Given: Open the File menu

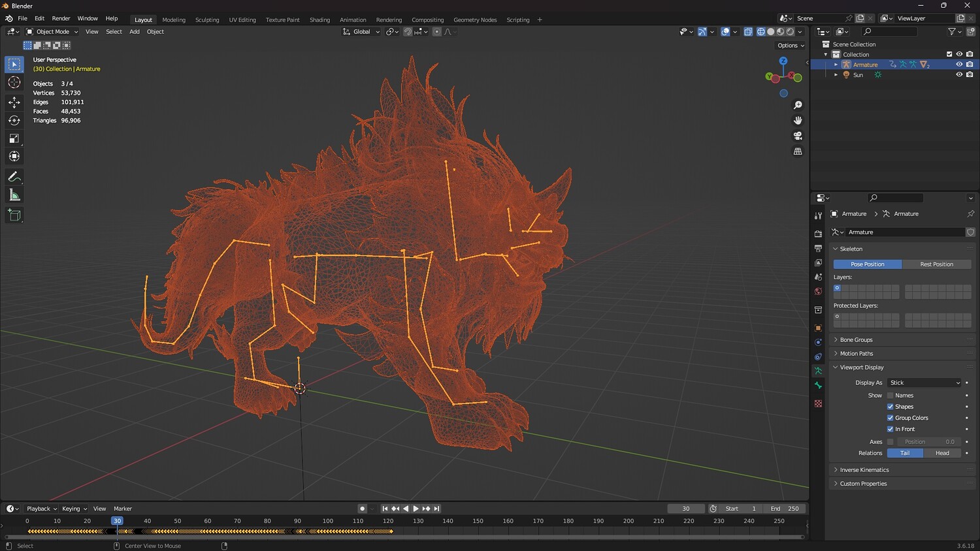Looking at the screenshot, I should pyautogui.click(x=22, y=18).
